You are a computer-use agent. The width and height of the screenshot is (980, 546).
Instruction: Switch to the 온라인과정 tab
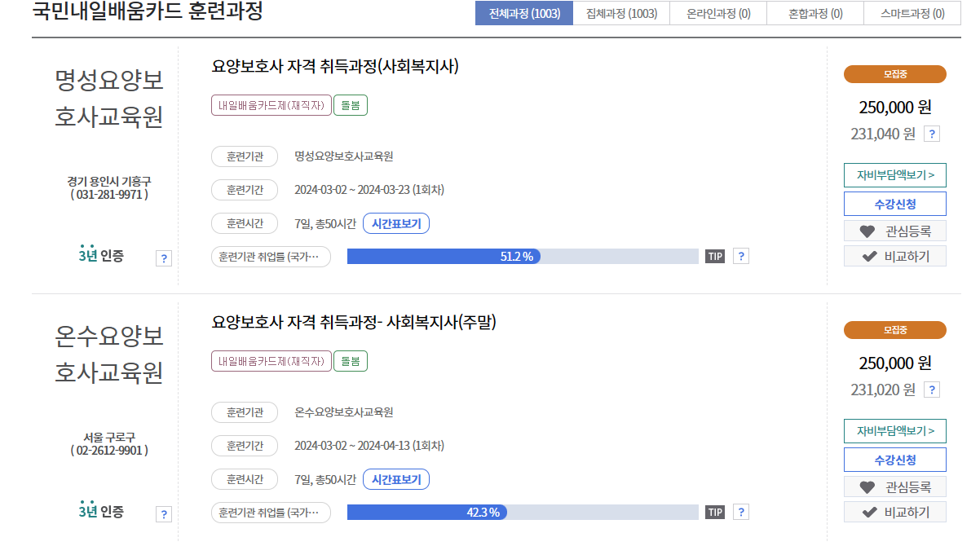click(717, 13)
